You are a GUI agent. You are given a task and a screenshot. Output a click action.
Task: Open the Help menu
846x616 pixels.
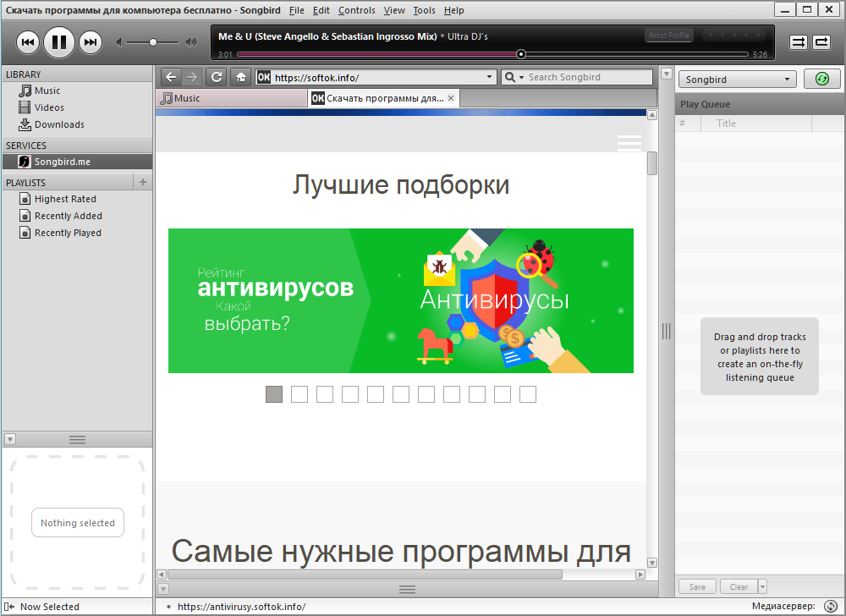[453, 10]
